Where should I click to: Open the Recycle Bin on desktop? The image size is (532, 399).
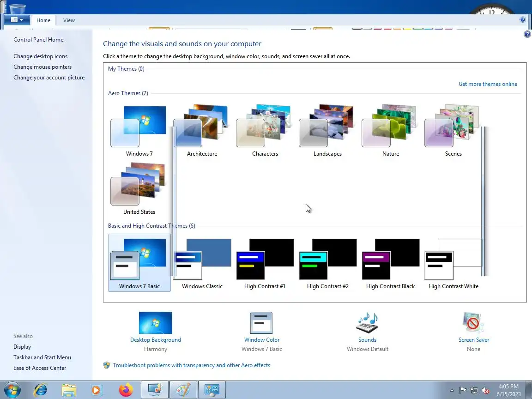(x=17, y=8)
